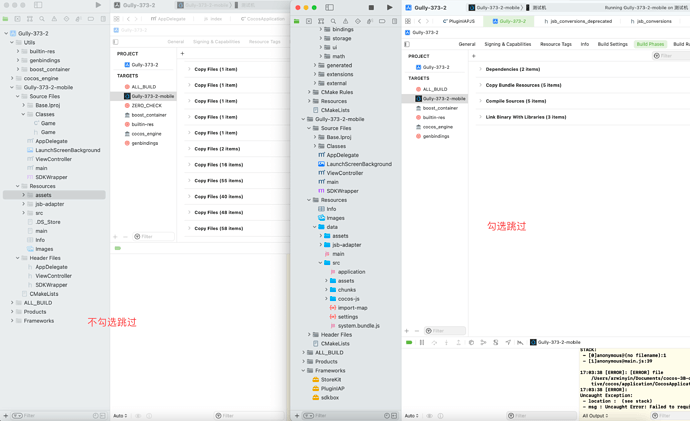This screenshot has width=690, height=421.
Task: Click Step Into in debug bar
Action: 446,342
